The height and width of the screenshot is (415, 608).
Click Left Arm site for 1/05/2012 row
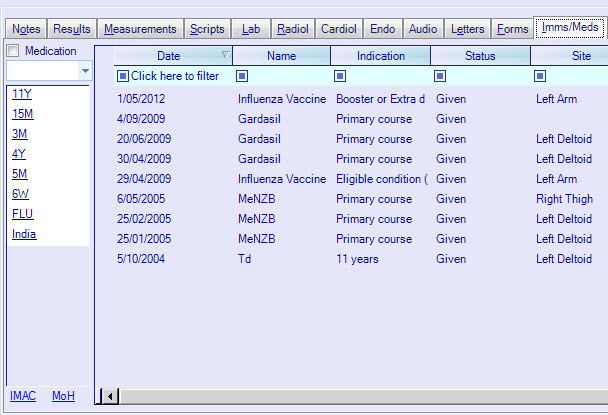[556, 99]
